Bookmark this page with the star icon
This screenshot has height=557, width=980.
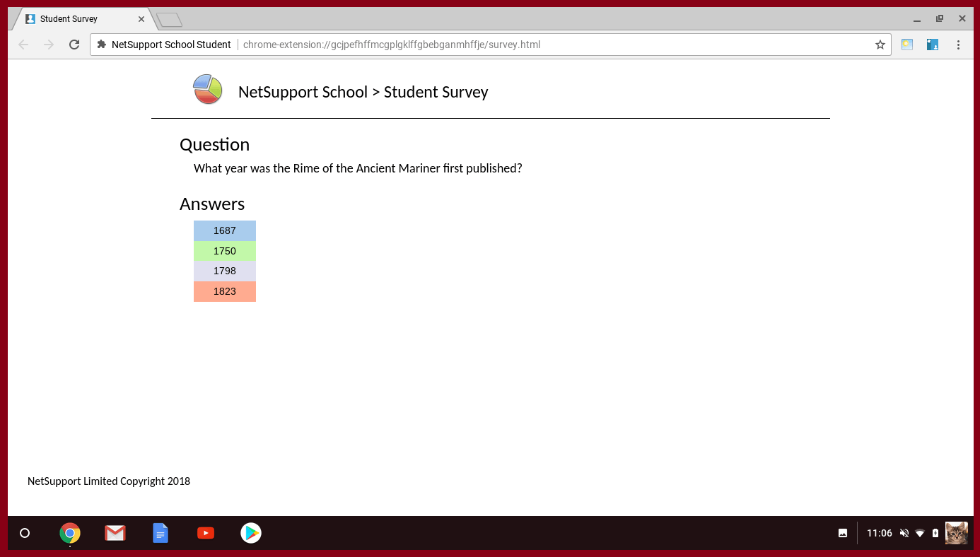[x=880, y=45]
